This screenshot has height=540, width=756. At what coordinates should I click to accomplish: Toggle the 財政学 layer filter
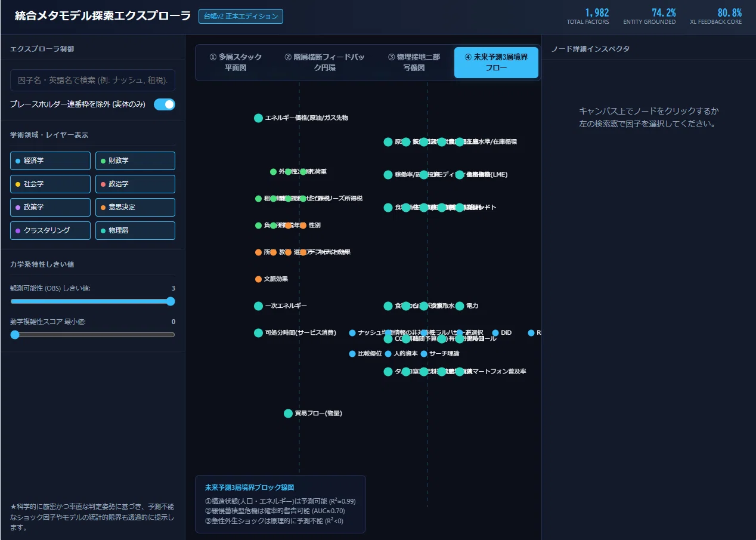coord(135,161)
